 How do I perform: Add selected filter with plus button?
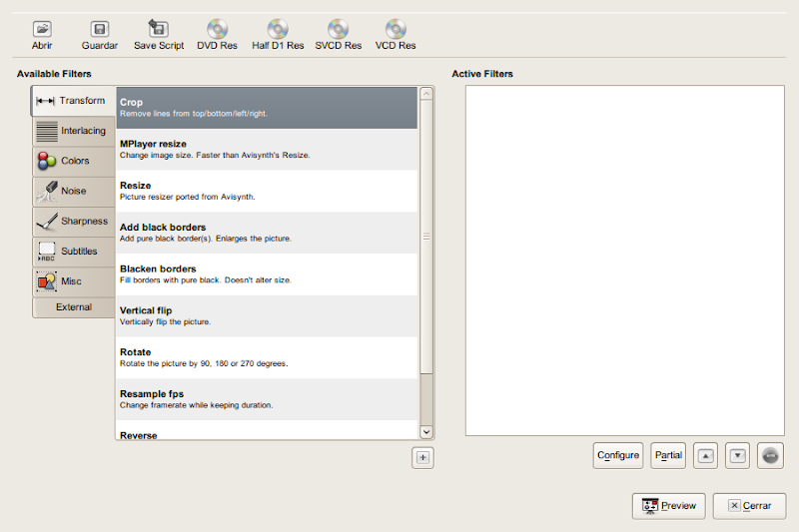[x=422, y=457]
